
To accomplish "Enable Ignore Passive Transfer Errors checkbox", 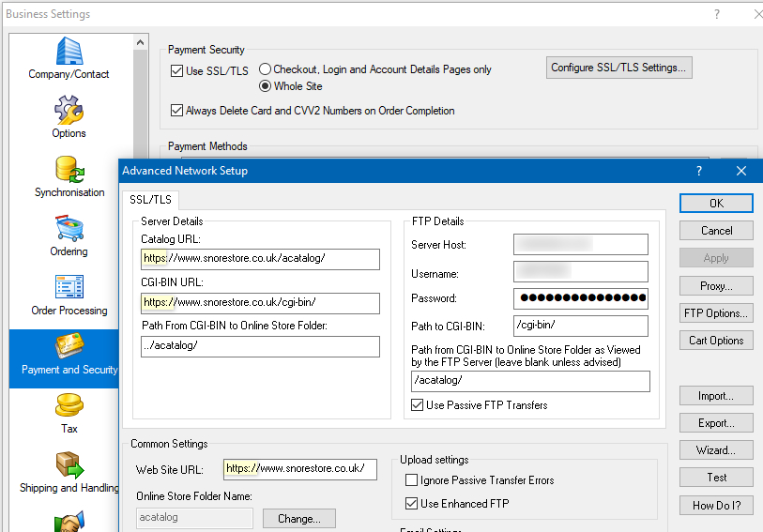I will [411, 480].
